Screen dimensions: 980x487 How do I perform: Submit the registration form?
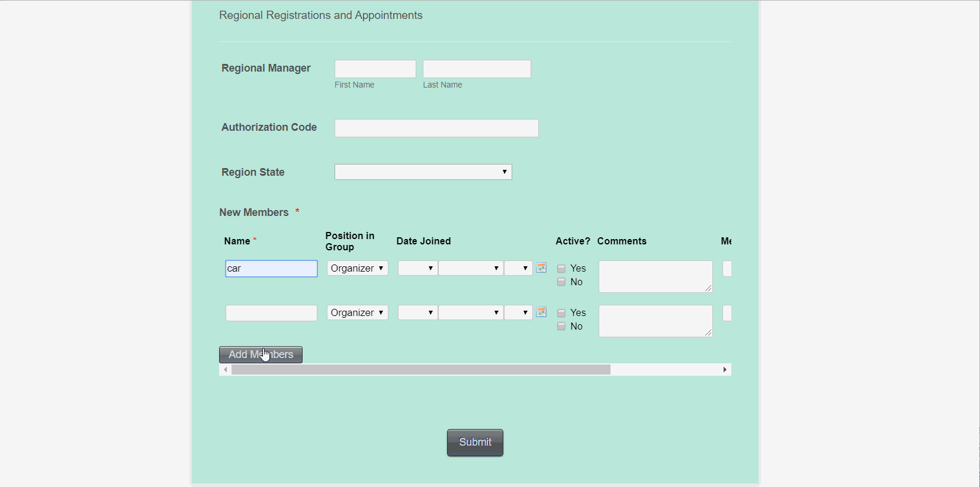pos(475,443)
